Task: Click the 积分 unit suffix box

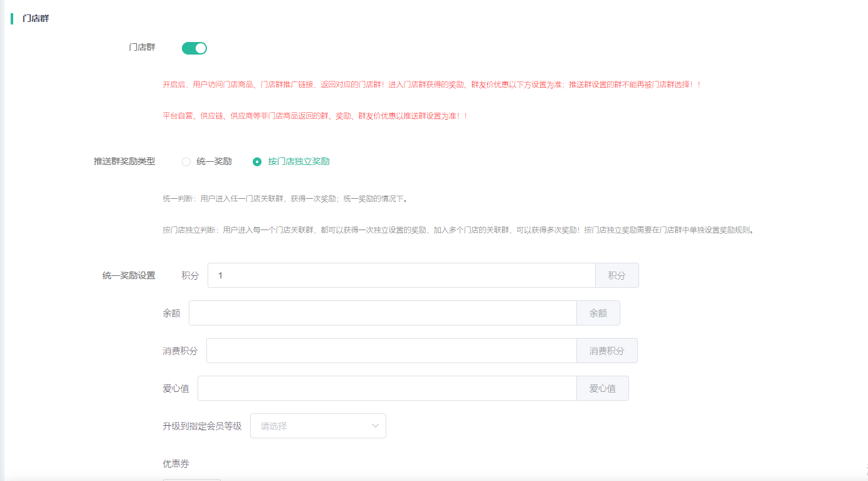Action: (617, 275)
